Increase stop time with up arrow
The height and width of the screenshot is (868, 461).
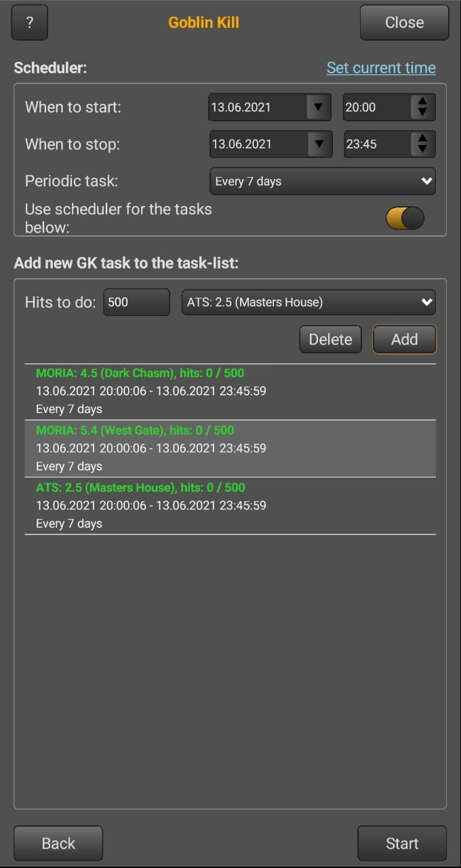click(x=422, y=138)
